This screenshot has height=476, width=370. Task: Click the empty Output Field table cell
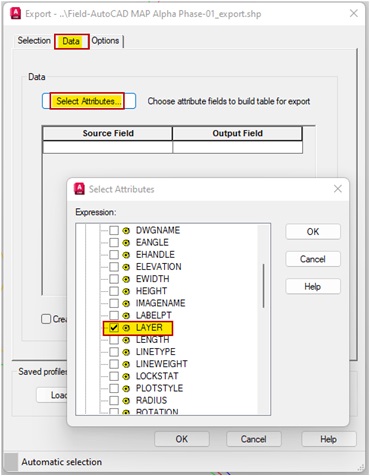pyautogui.click(x=237, y=147)
